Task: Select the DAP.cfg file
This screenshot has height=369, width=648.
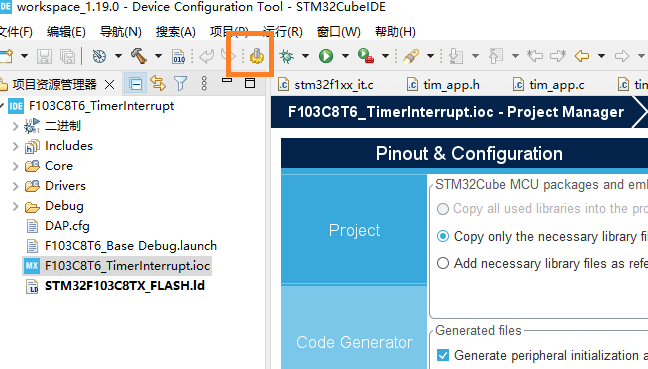Action: pyautogui.click(x=67, y=226)
